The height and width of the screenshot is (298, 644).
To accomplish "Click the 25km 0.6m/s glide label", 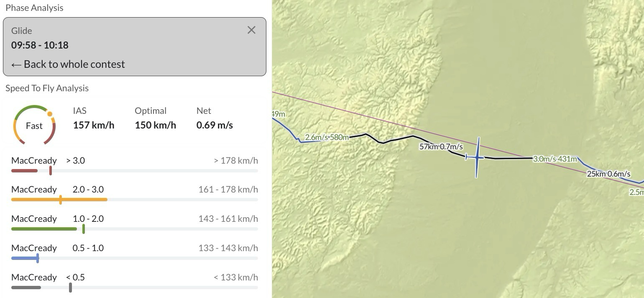I will point(608,174).
